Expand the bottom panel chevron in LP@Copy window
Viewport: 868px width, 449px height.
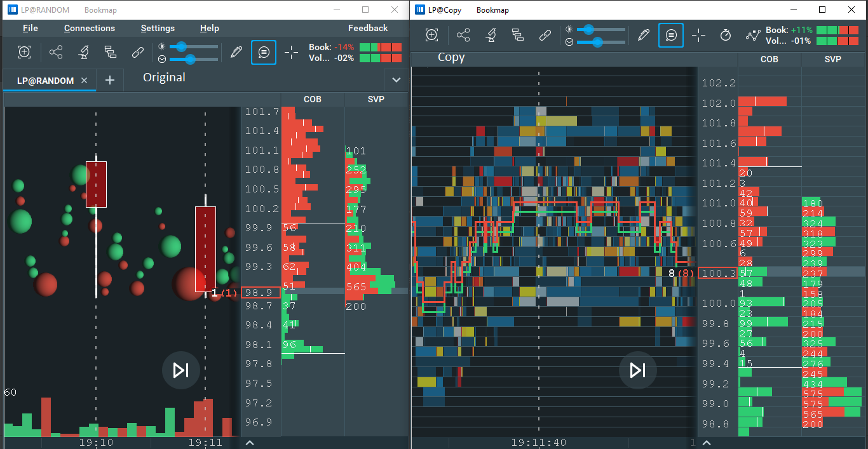(706, 443)
